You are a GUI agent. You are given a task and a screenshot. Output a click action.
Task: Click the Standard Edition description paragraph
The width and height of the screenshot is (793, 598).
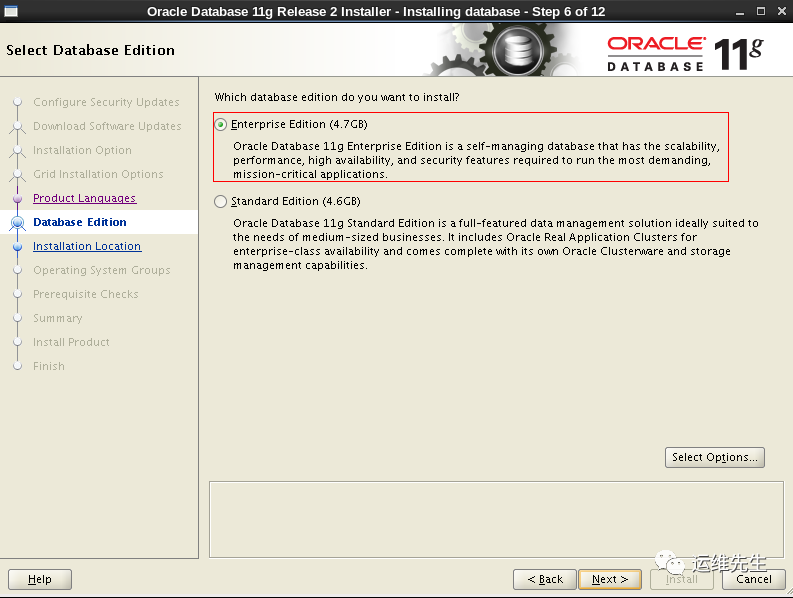tap(496, 244)
